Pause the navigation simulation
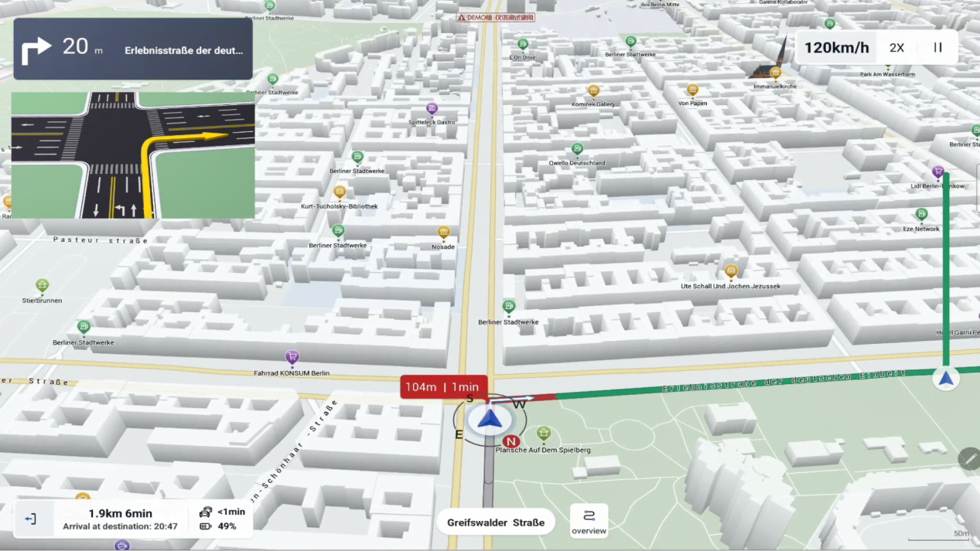This screenshot has width=980, height=551. coord(937,48)
